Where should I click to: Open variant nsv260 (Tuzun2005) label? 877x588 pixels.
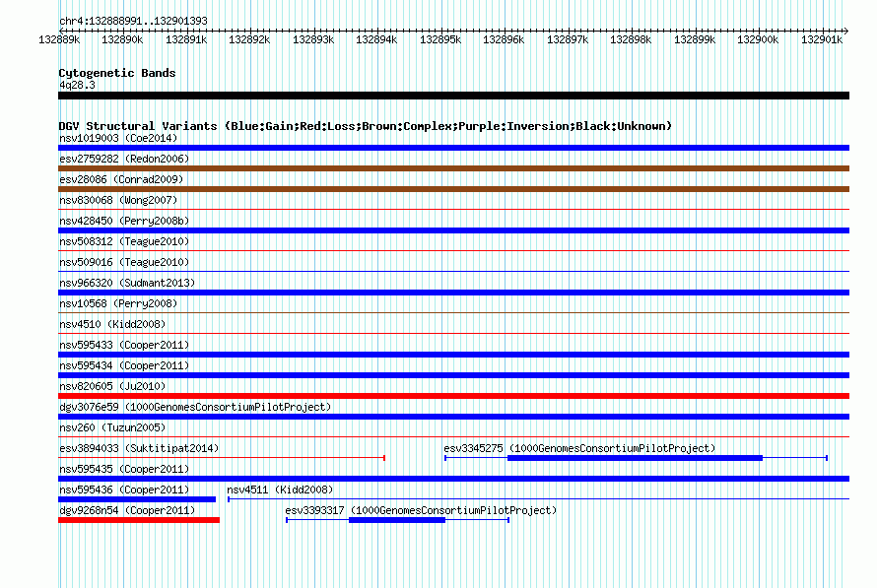[x=112, y=427]
